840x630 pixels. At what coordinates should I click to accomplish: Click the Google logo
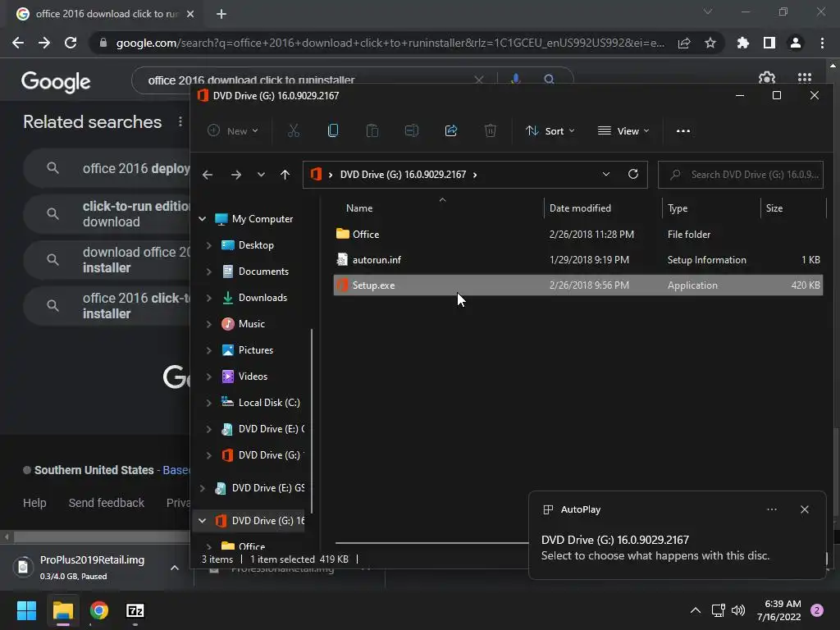[56, 81]
